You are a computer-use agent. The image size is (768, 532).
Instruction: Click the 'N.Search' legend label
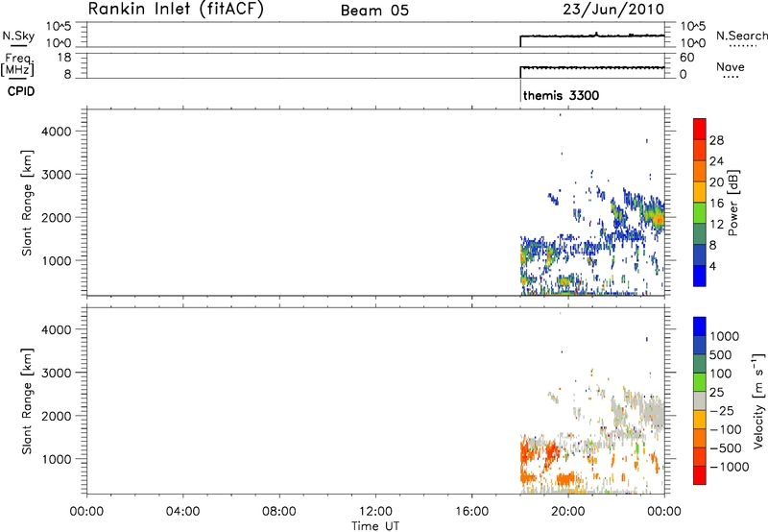(741, 36)
